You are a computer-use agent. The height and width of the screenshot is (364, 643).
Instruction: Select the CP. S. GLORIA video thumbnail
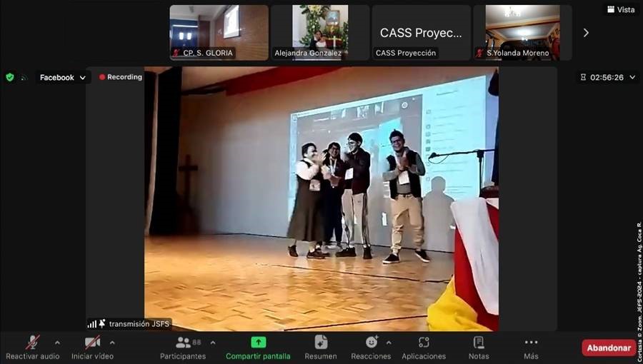pyautogui.click(x=219, y=33)
